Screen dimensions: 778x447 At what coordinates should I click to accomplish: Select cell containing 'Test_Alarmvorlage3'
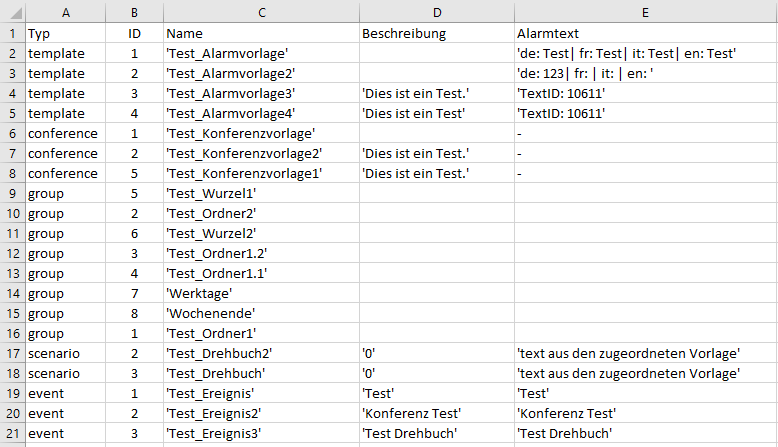[x=261, y=93]
